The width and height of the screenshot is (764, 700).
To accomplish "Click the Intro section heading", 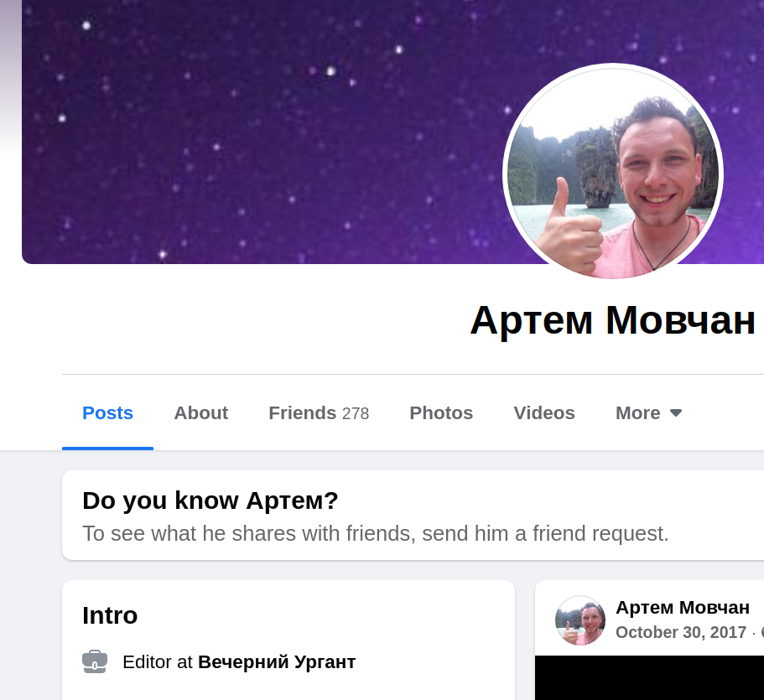I will 110,615.
